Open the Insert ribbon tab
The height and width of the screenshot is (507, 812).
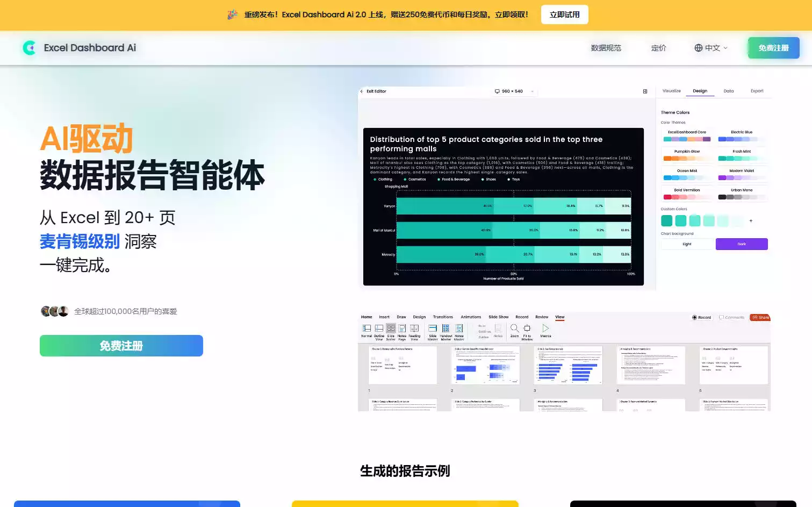point(384,317)
